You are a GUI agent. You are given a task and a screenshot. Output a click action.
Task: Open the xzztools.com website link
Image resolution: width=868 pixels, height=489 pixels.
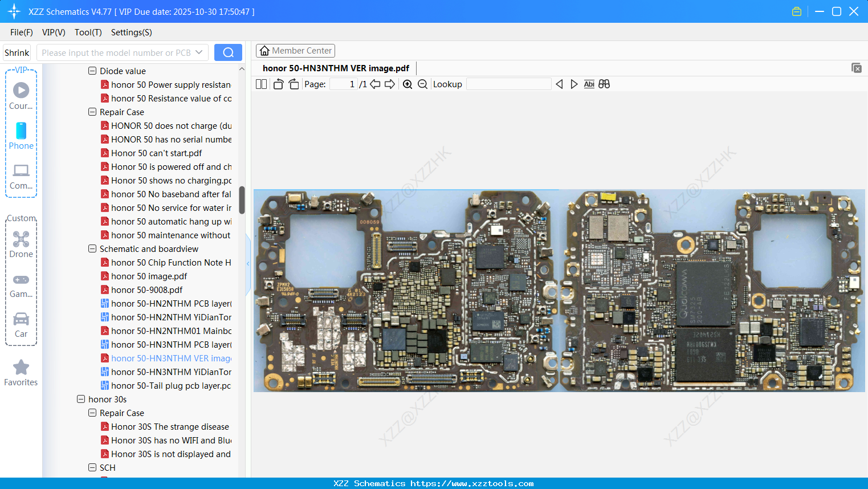click(x=472, y=483)
